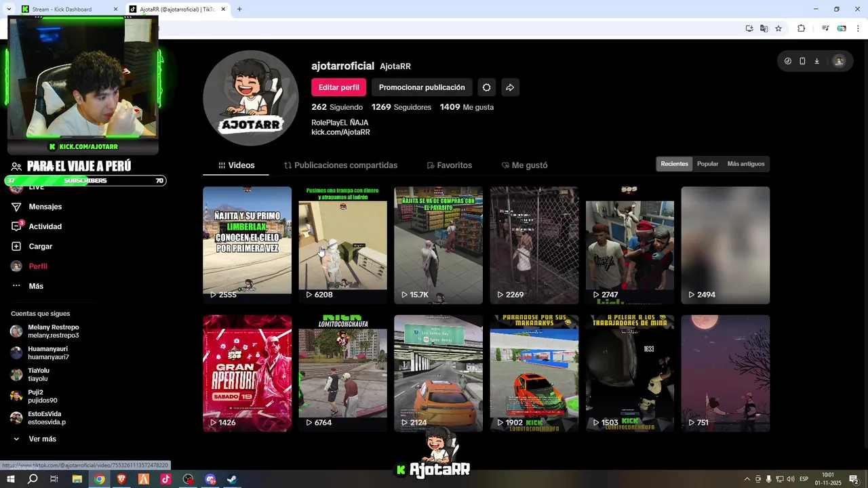Open TikTok app from taskbar
Image resolution: width=868 pixels, height=488 pixels.
tap(165, 479)
